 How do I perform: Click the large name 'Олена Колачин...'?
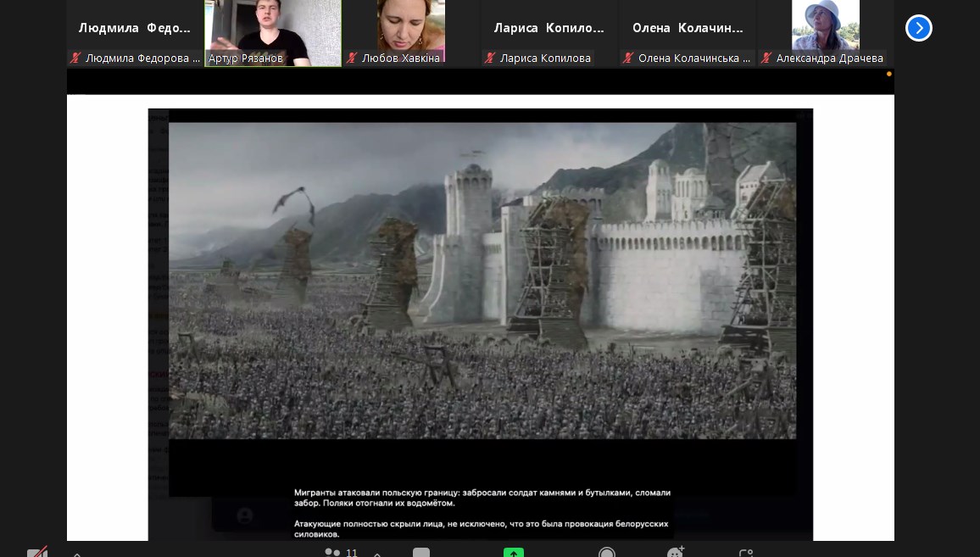[688, 27]
